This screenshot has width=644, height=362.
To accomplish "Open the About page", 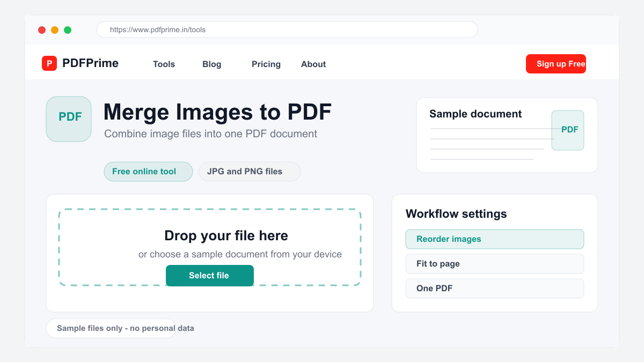I will pyautogui.click(x=313, y=64).
